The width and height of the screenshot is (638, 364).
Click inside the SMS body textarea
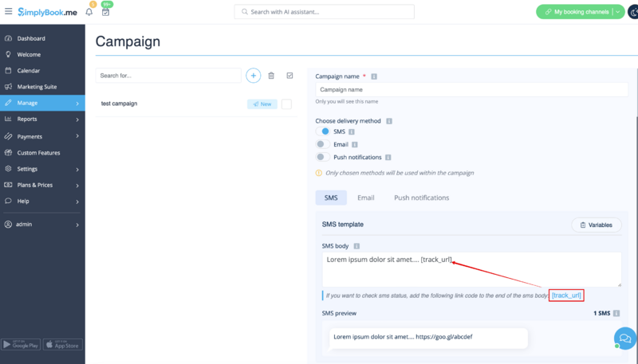(x=471, y=269)
